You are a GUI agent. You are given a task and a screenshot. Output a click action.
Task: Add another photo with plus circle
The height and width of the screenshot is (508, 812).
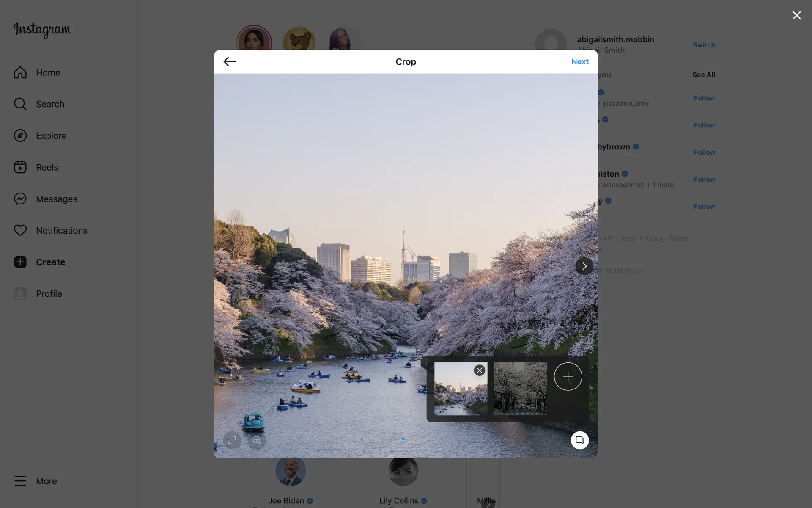tap(568, 376)
